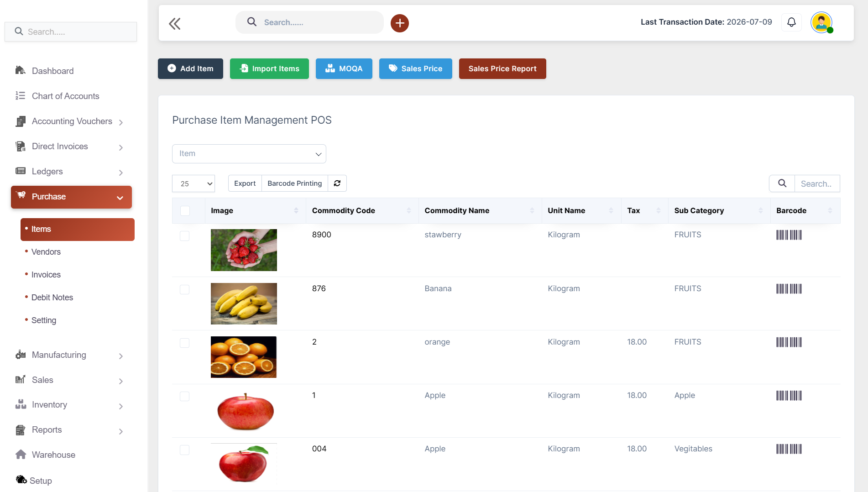Expand the Reports menu
Image resolution: width=868 pixels, height=492 pixels.
click(x=121, y=431)
